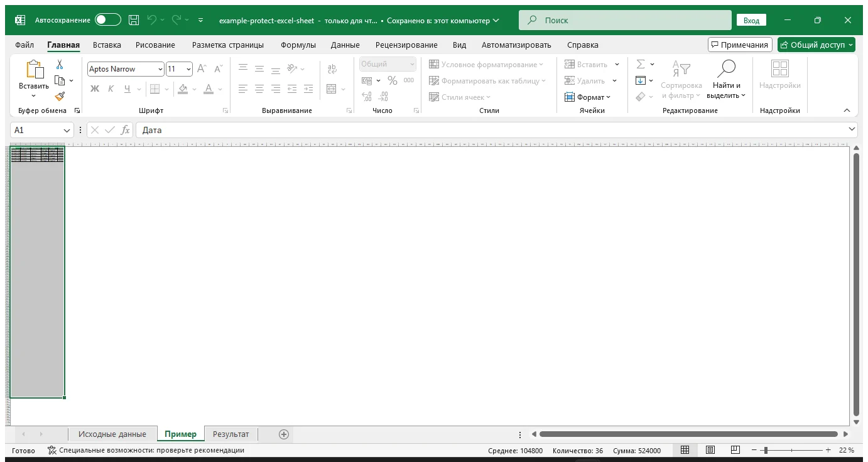Switch to Page Break Preview in status bar
This screenshot has height=462, width=868.
(735, 450)
